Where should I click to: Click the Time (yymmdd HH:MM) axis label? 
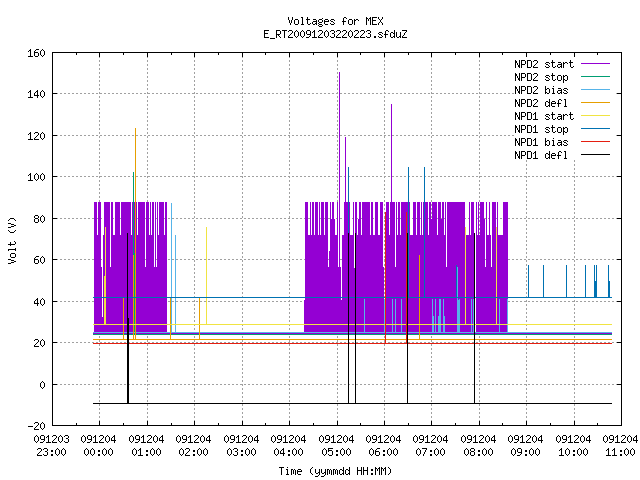pos(336,471)
